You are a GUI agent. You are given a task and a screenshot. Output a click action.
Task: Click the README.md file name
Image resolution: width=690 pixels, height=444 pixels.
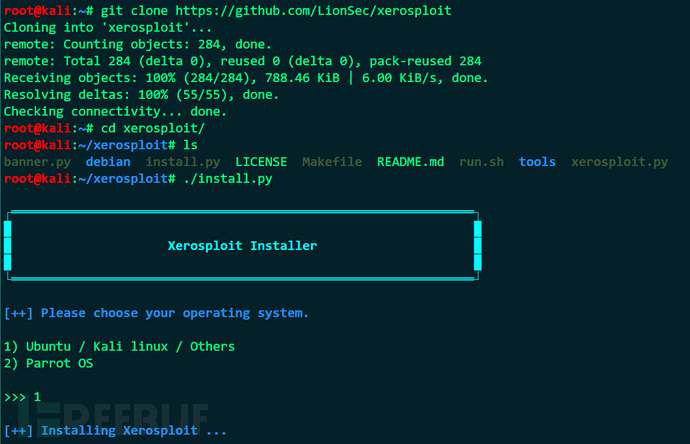[410, 162]
